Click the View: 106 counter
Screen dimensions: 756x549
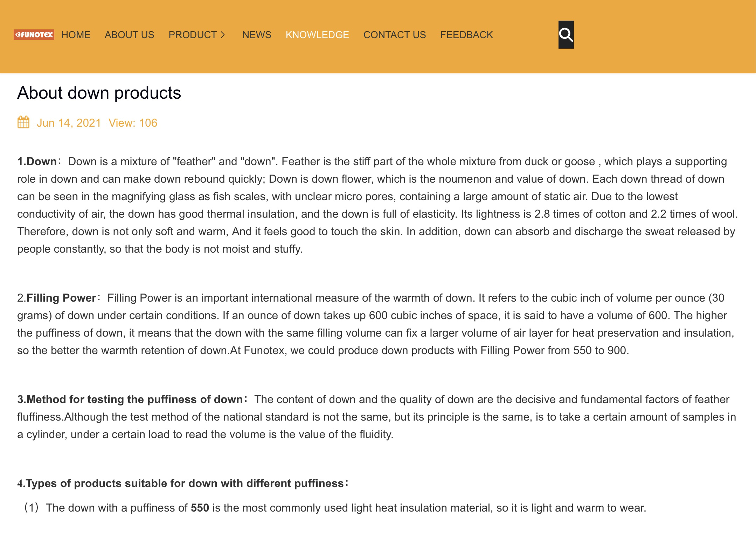tap(133, 123)
